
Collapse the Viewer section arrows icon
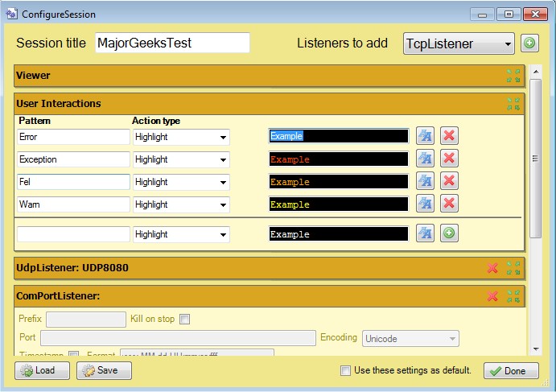coord(513,76)
